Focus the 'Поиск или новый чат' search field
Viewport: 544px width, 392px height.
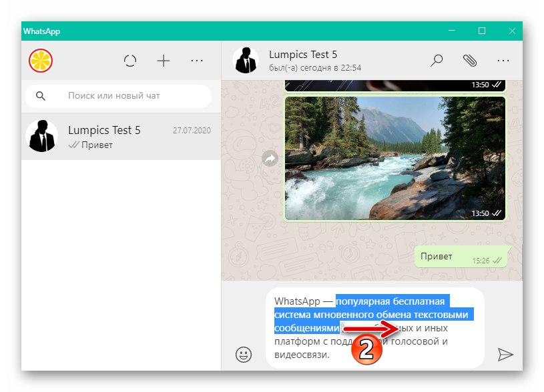(118, 96)
